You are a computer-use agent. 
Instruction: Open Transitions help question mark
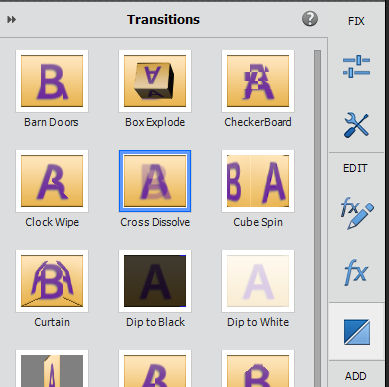click(x=310, y=19)
